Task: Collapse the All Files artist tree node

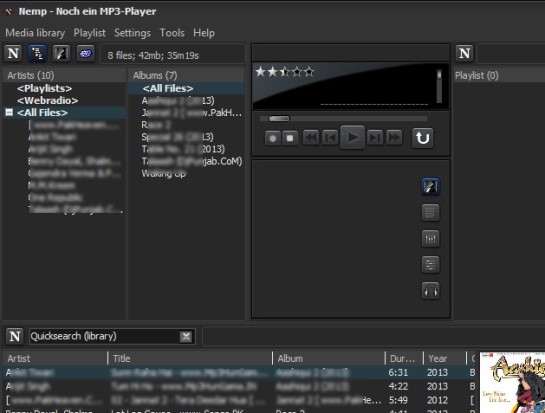Action: pyautogui.click(x=9, y=112)
